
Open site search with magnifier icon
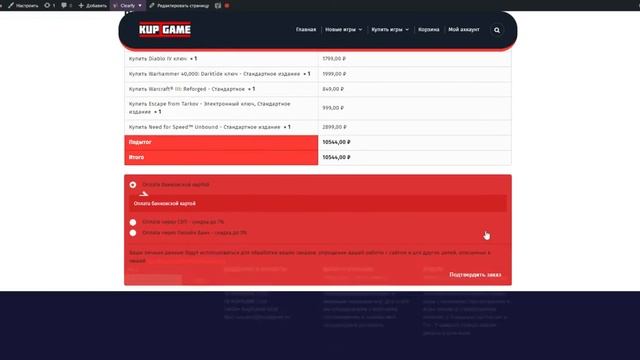[497, 30]
